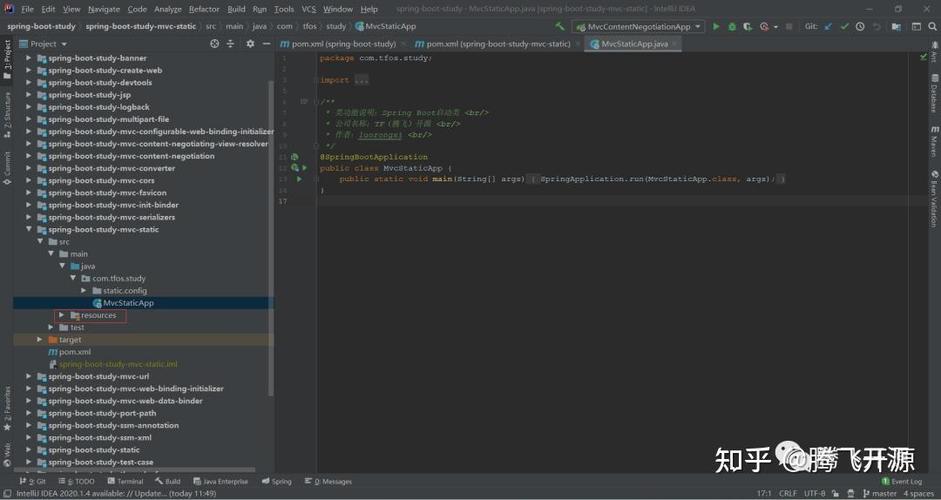Click IntelliJ IDEA 2020.1.4 available update notice

coord(116,493)
